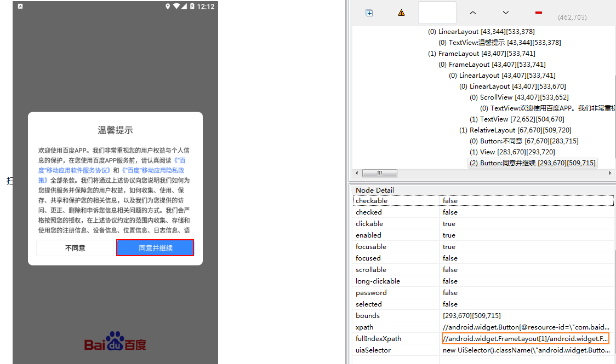This screenshot has width=616, height=364.
Task: Click the long-clickable property row
Action: pyautogui.click(x=483, y=281)
